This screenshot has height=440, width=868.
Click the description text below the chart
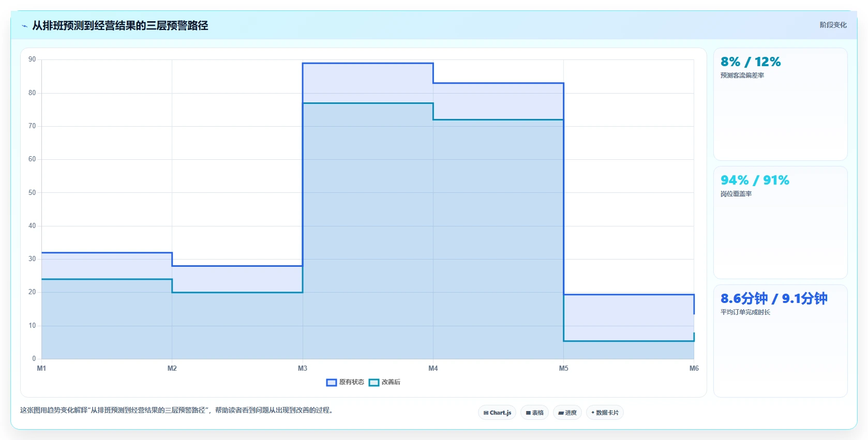point(178,410)
